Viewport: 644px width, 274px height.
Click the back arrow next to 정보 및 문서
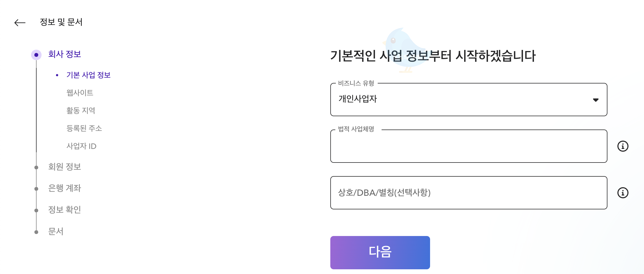[20, 22]
